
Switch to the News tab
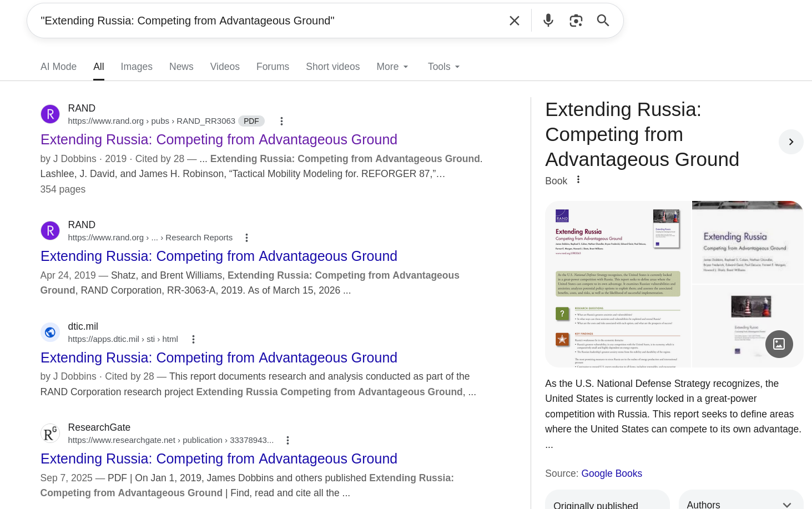181,67
